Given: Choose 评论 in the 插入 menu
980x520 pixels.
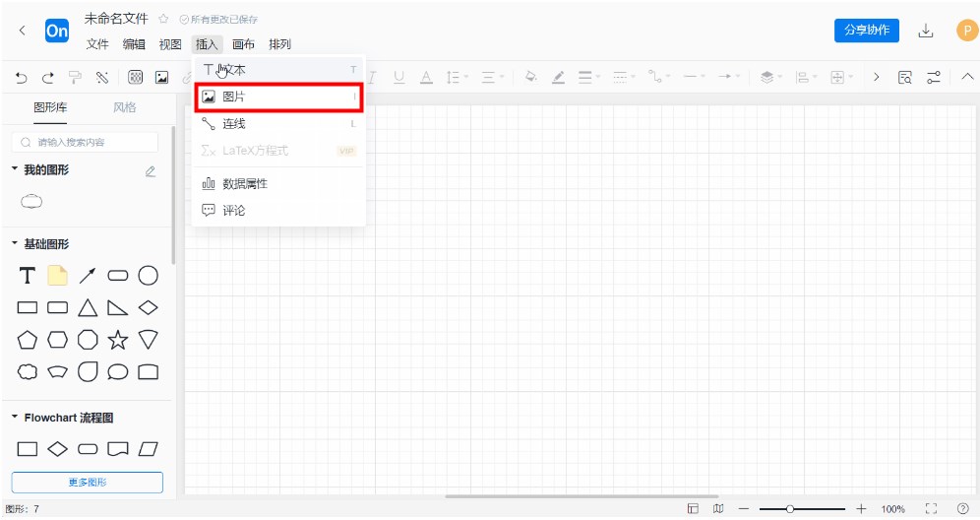Looking at the screenshot, I should pos(278,210).
